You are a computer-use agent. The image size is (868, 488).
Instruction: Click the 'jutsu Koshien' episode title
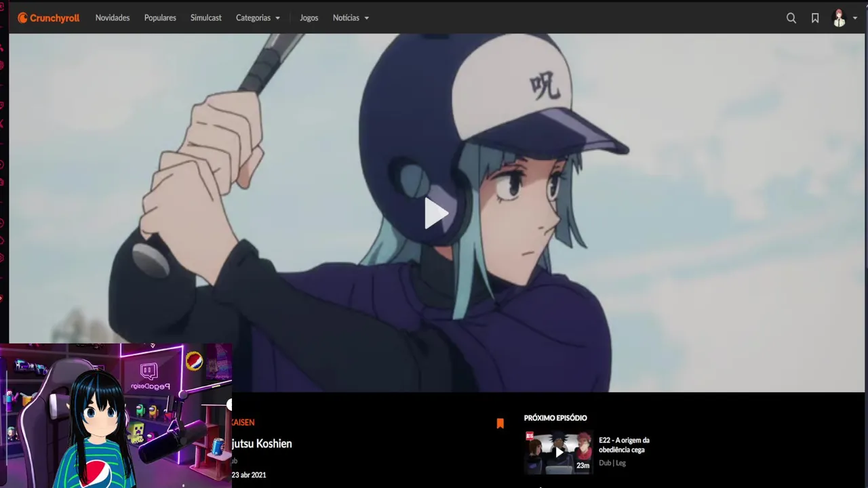(262, 444)
